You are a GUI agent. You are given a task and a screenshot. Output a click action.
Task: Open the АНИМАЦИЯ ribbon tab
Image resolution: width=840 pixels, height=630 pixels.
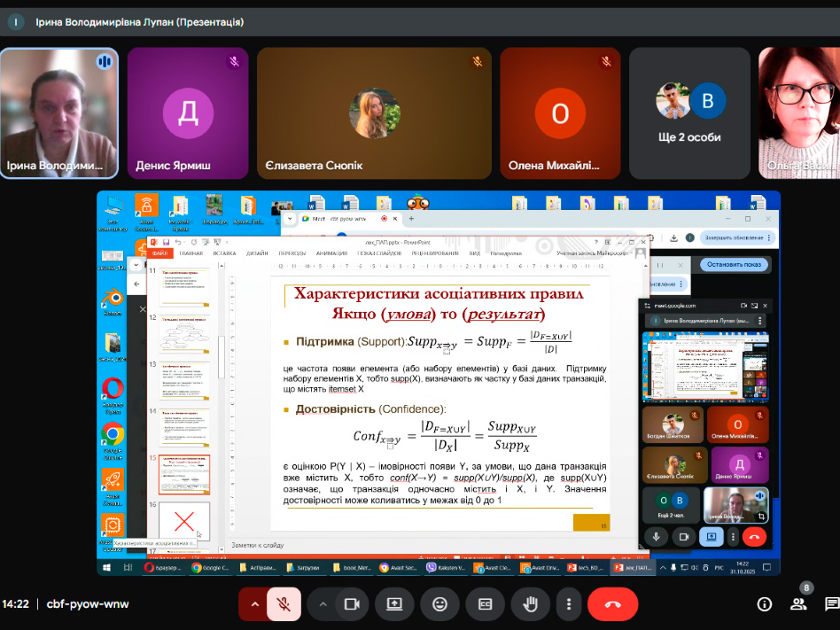329,254
